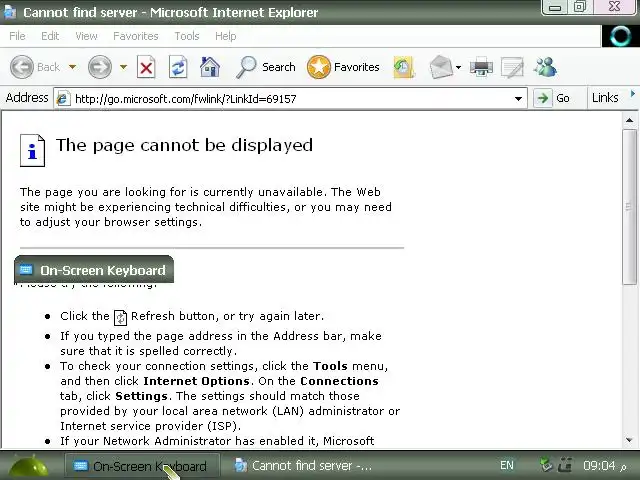Image resolution: width=640 pixels, height=480 pixels.
Task: Click scrollbar up arrow
Action: tap(629, 120)
